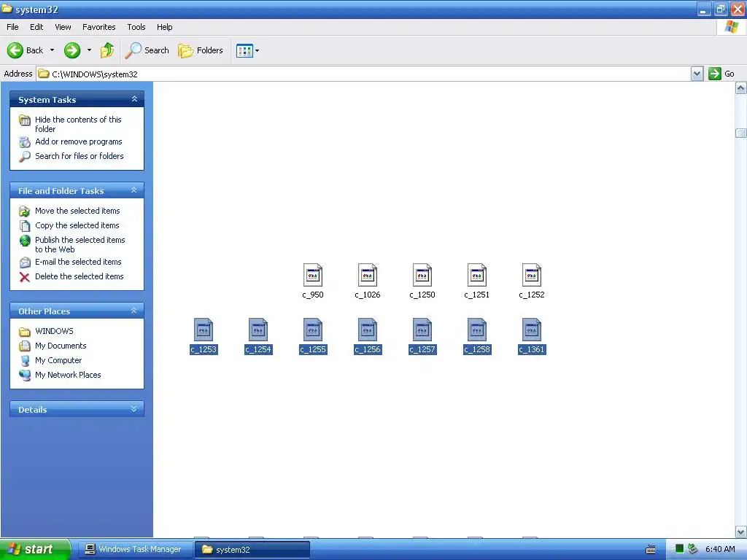747x560 pixels.
Task: Click the highlighted c_1361 file icon
Action: pos(532,330)
